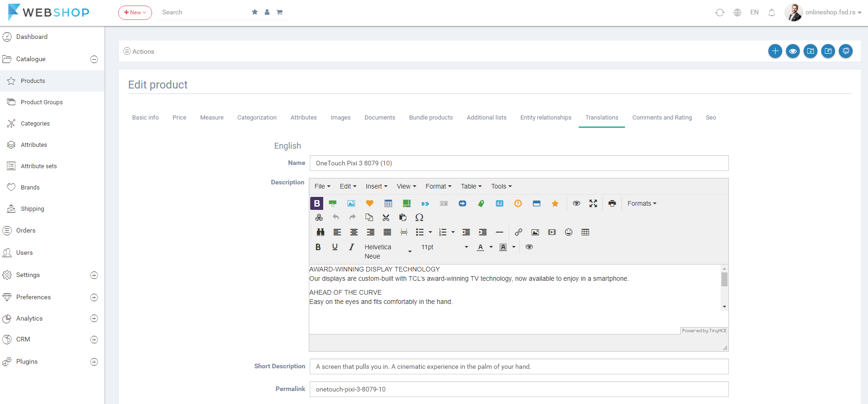Click the refresh sync icon in the header
868x404 pixels.
720,13
